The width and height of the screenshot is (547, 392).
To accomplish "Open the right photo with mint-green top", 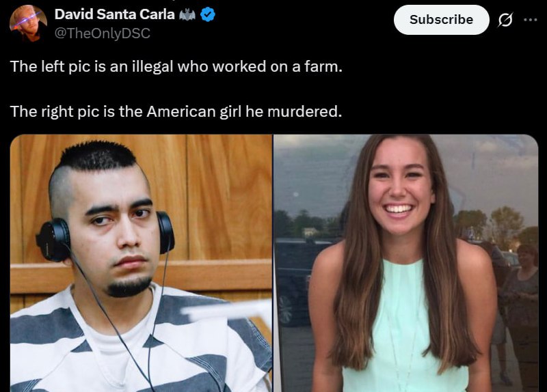I will point(405,263).
